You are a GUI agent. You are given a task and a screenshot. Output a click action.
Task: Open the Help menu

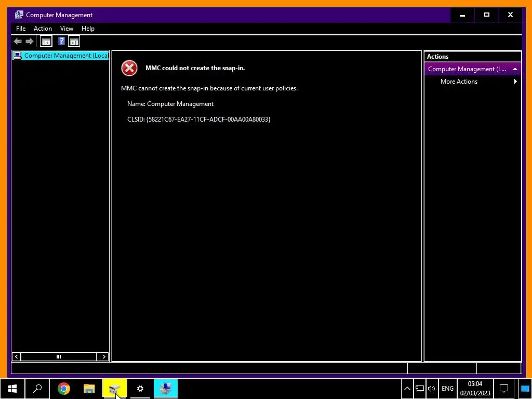pos(88,29)
